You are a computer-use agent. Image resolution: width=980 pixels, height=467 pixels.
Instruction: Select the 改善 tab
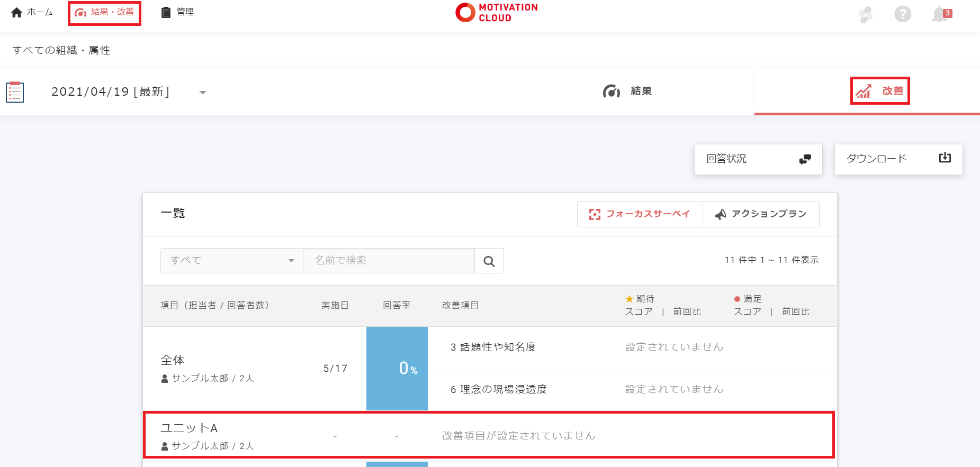pyautogui.click(x=880, y=91)
